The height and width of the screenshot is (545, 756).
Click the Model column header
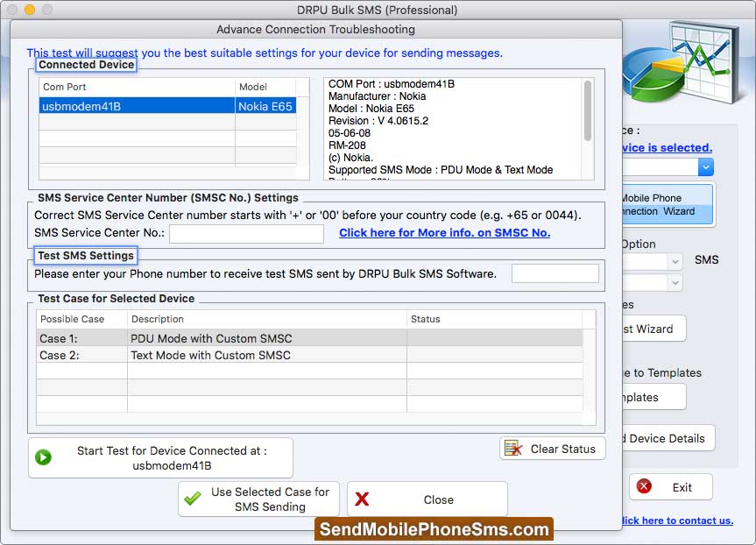coord(265,88)
